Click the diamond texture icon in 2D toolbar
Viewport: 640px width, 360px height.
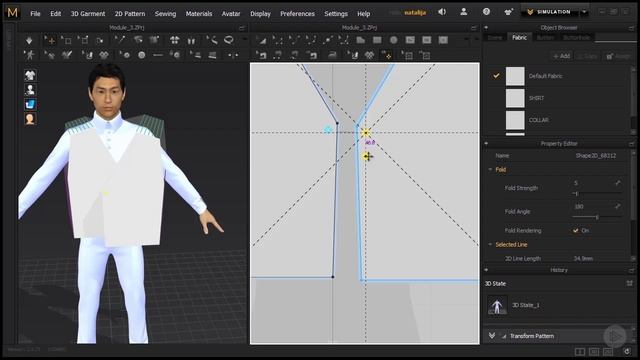[x=369, y=55]
